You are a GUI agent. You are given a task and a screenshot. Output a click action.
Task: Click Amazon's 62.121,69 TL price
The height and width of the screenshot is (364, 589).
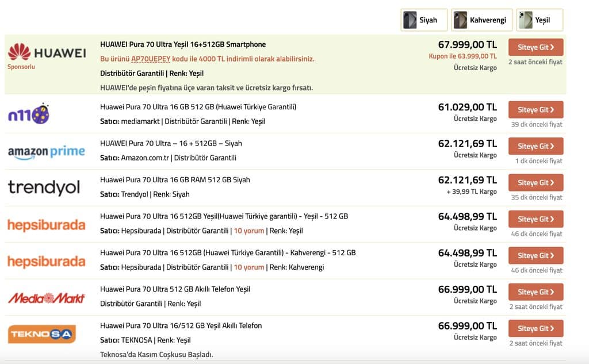click(467, 144)
